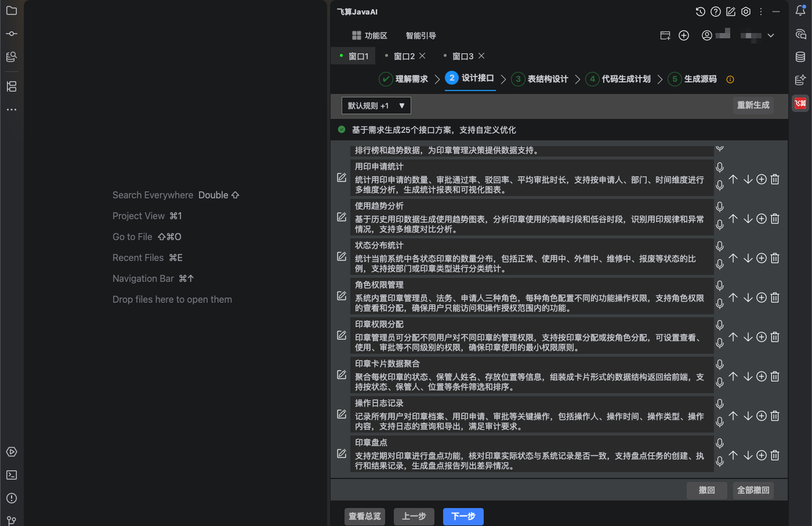Click the new window icon beside the plus

[665, 36]
